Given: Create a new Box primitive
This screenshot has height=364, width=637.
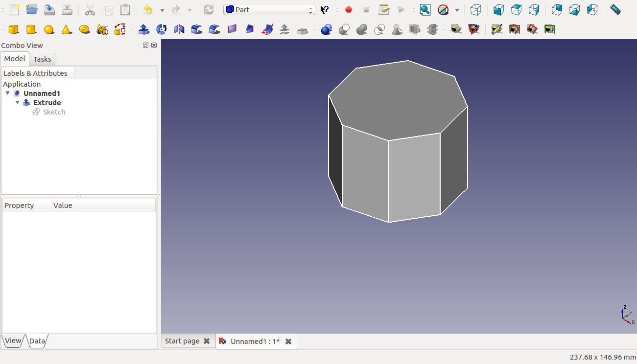Looking at the screenshot, I should [x=13, y=29].
